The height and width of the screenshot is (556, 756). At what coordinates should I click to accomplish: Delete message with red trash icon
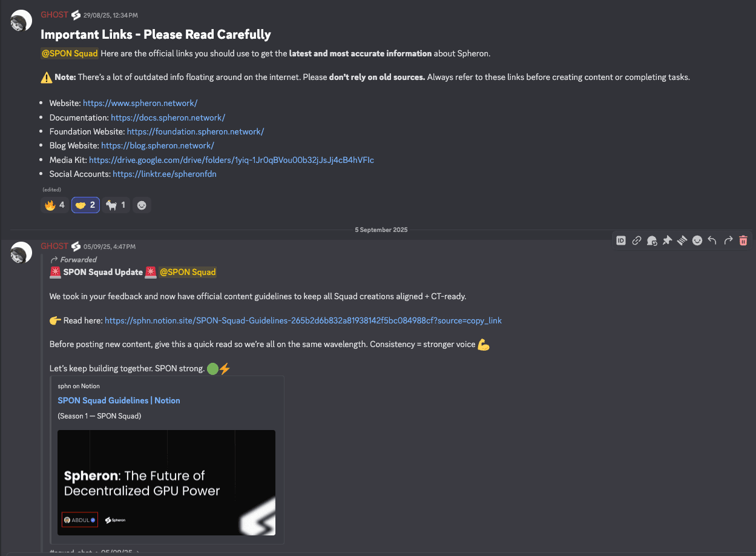tap(743, 240)
